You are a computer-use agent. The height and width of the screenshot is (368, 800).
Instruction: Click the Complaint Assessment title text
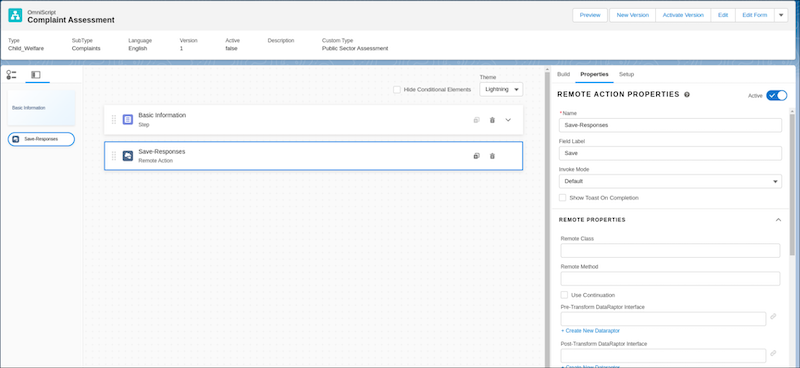[71, 20]
